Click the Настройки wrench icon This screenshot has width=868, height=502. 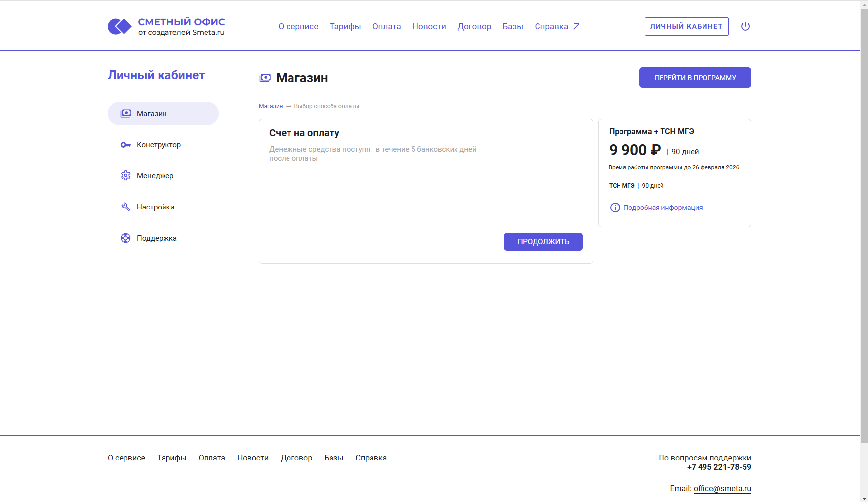(x=126, y=207)
